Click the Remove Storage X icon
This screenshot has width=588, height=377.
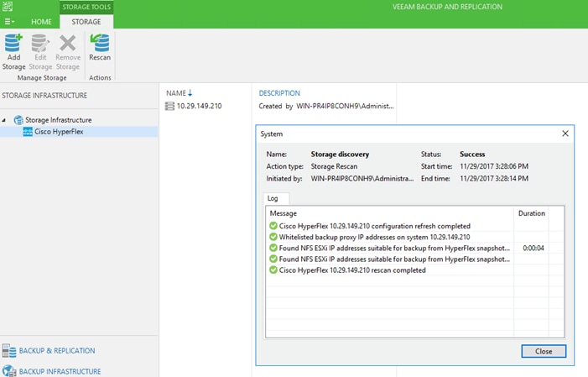(x=68, y=43)
